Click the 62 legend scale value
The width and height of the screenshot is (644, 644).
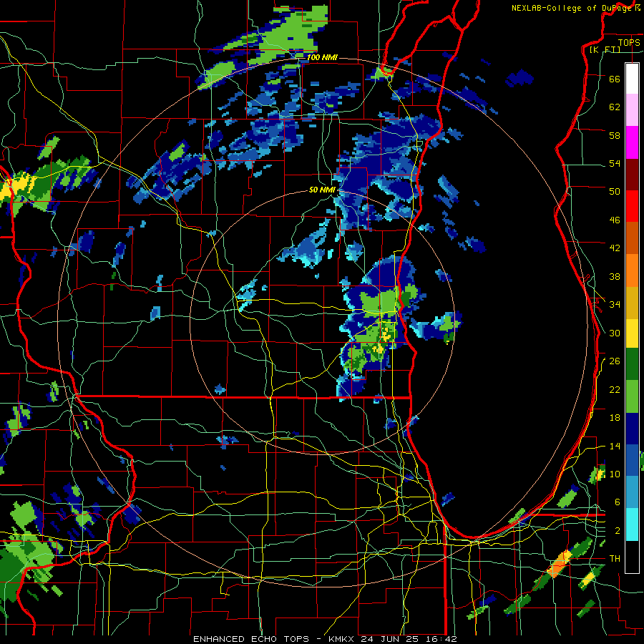click(x=615, y=107)
